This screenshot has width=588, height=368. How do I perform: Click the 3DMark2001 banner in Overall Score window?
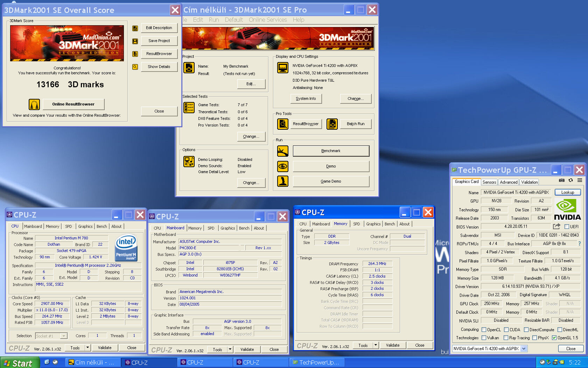pos(67,43)
